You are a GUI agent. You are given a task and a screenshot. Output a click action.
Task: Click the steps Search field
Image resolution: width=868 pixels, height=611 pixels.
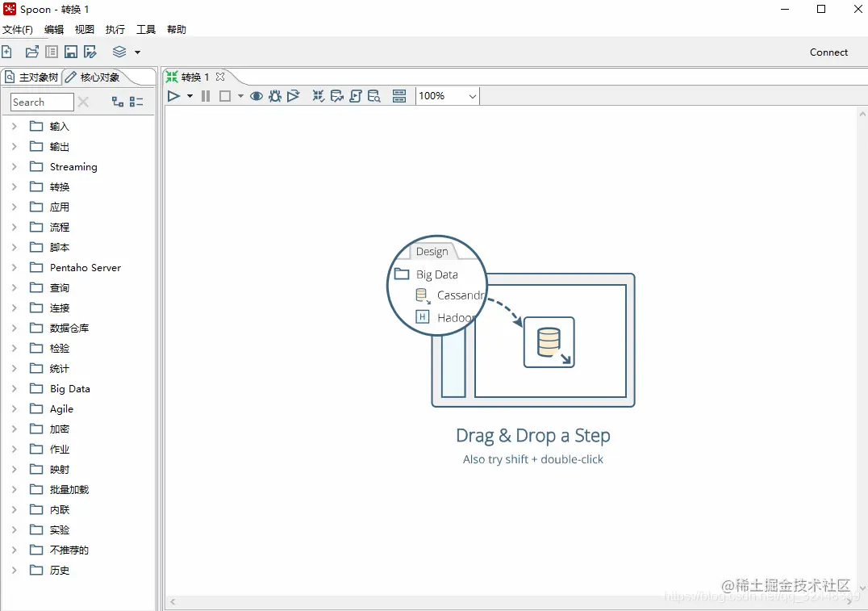[42, 102]
